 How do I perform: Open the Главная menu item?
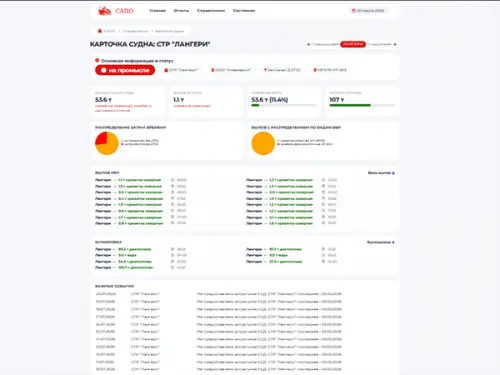(157, 11)
